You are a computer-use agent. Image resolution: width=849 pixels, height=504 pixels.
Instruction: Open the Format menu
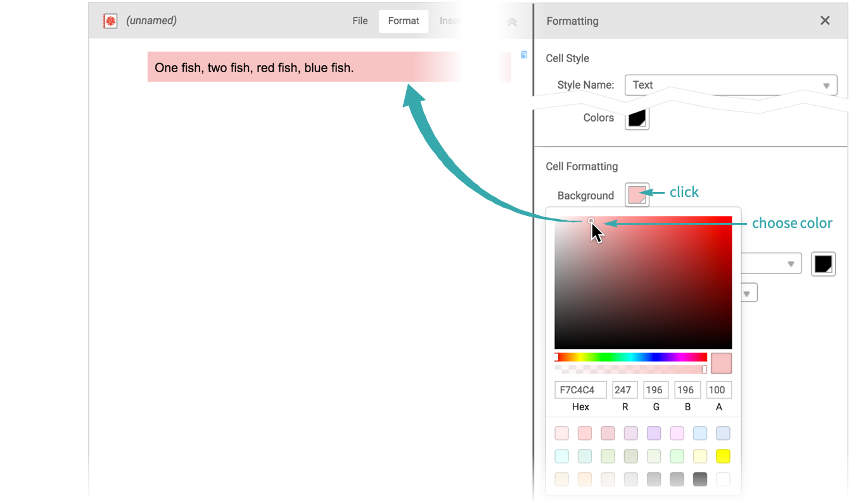tap(404, 21)
